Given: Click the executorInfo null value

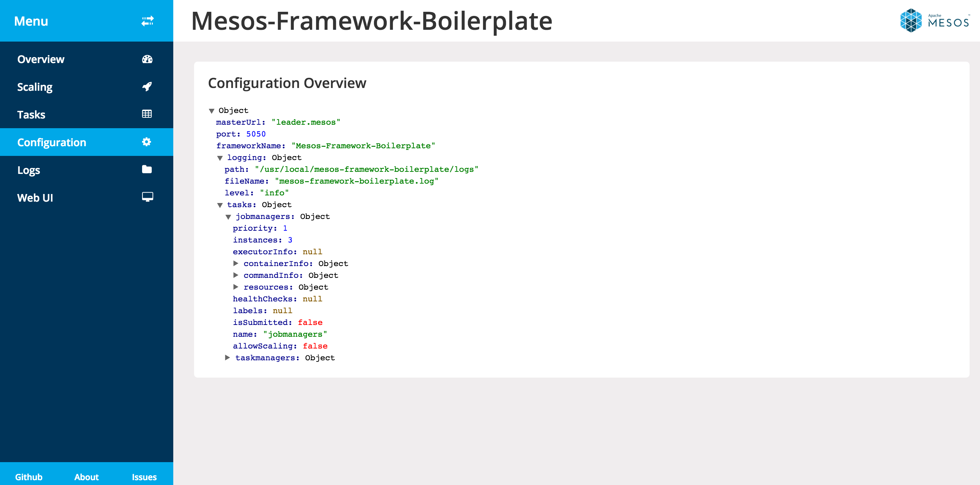Looking at the screenshot, I should (x=312, y=252).
